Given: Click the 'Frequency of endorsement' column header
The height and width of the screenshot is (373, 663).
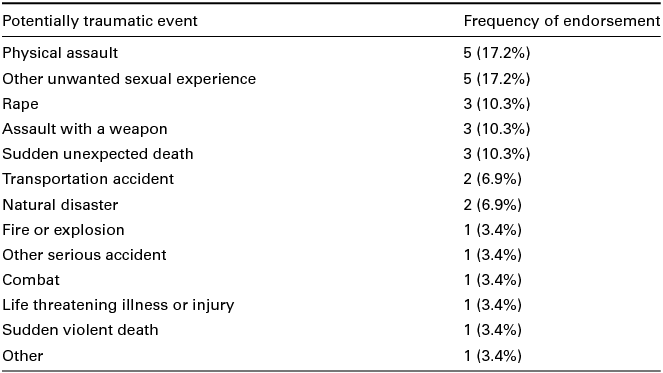Looking at the screenshot, I should click(562, 21).
